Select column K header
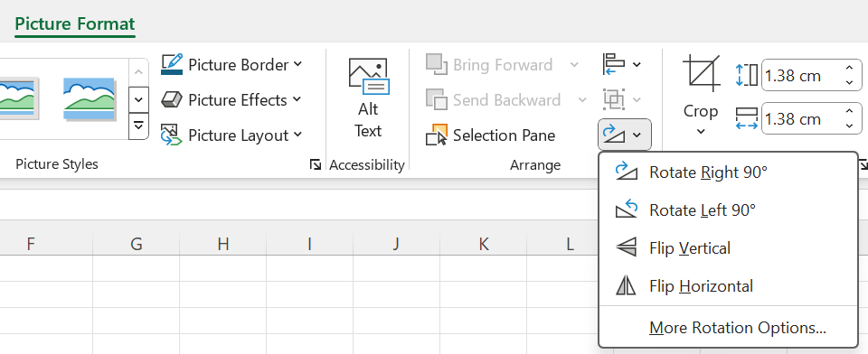 coord(483,244)
